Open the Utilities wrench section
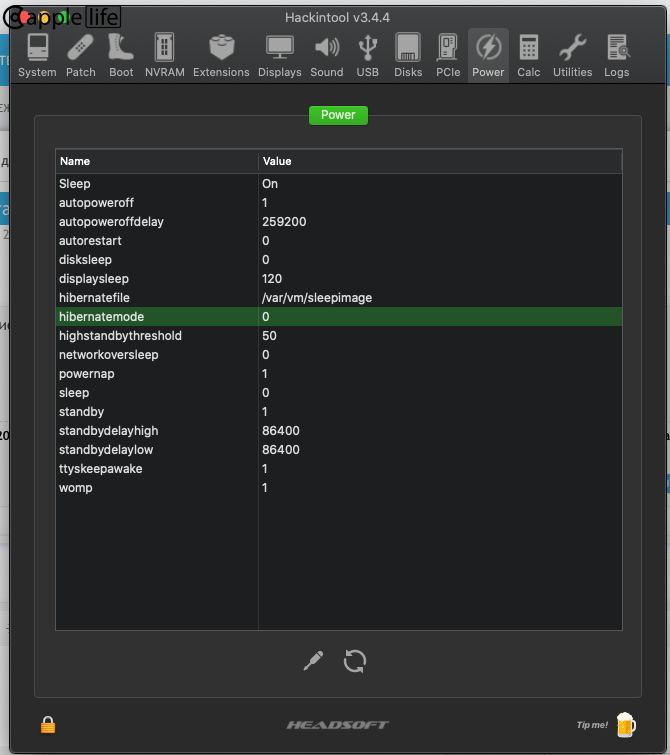This screenshot has width=670, height=755. (572, 56)
